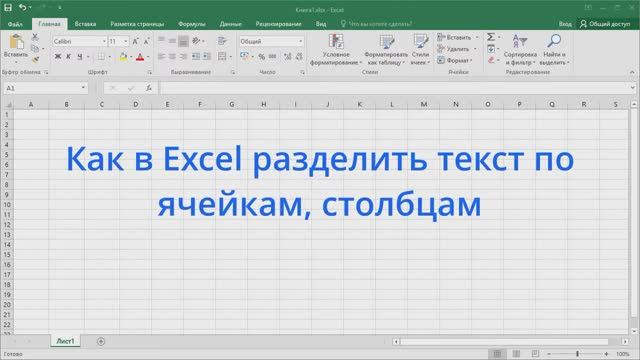Toggle Bold (Ж) formatting
The width and height of the screenshot is (640, 360).
[58, 56]
